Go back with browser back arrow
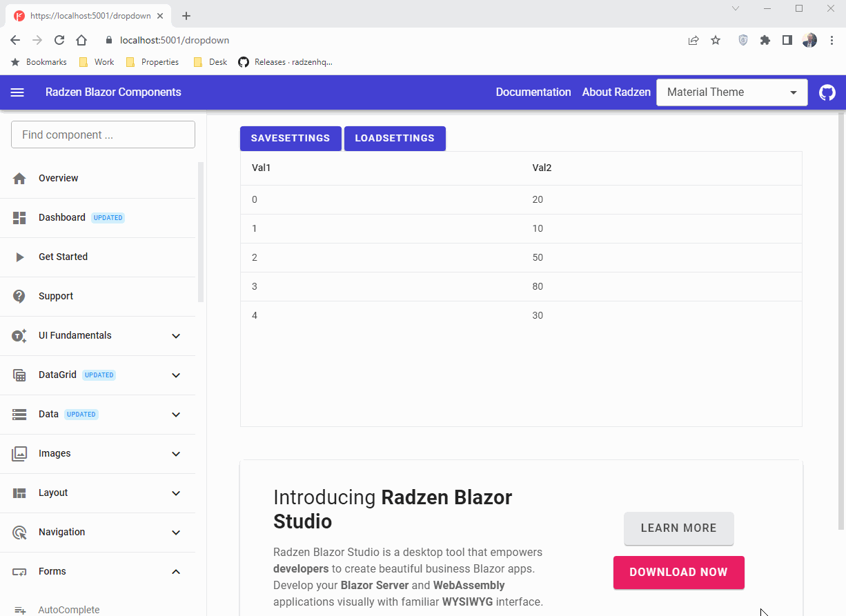846x616 pixels. click(x=15, y=40)
